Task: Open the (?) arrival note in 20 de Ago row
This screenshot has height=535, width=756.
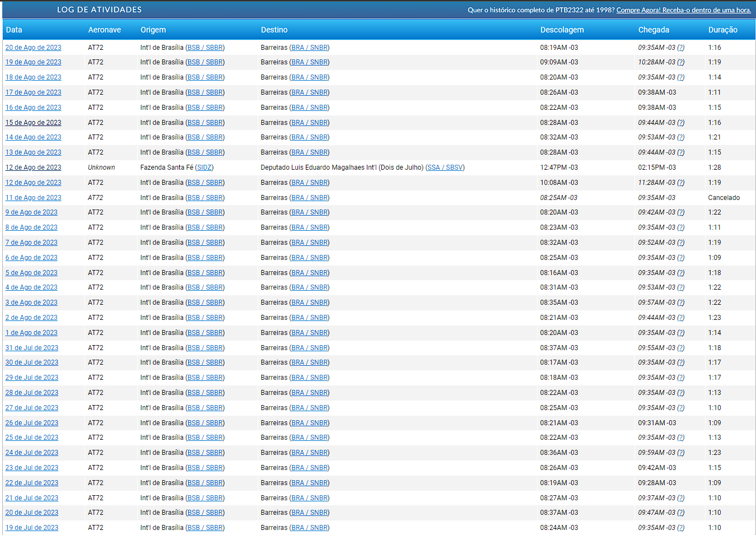Action: (681, 48)
